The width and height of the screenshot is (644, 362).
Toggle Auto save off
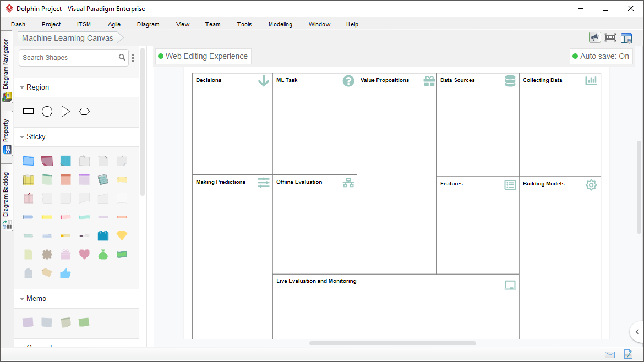coord(601,56)
